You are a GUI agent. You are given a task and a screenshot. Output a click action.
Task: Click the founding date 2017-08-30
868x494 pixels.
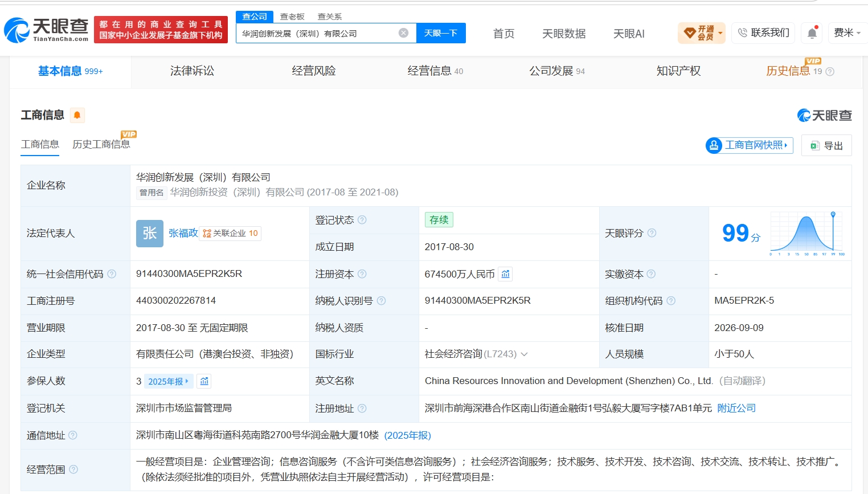(449, 247)
